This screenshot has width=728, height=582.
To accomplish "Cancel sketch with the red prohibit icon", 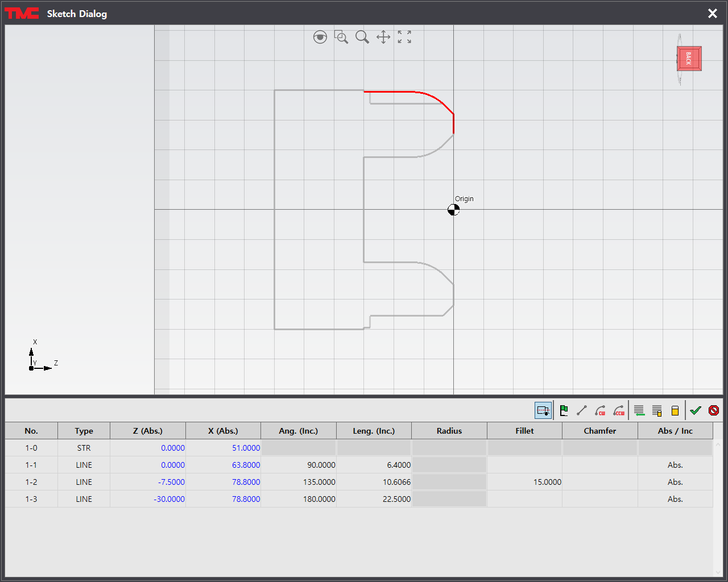I will (714, 410).
